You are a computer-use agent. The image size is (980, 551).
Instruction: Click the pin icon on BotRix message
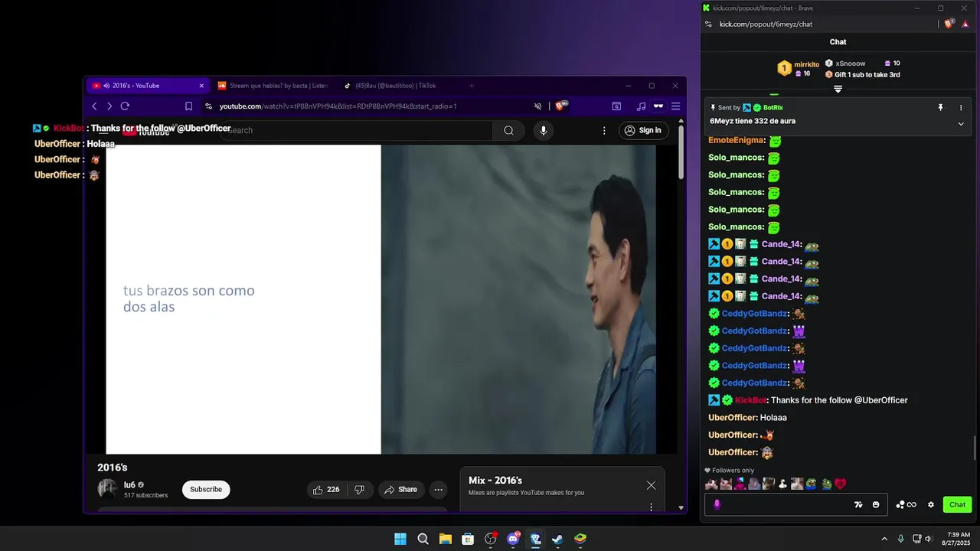click(941, 108)
